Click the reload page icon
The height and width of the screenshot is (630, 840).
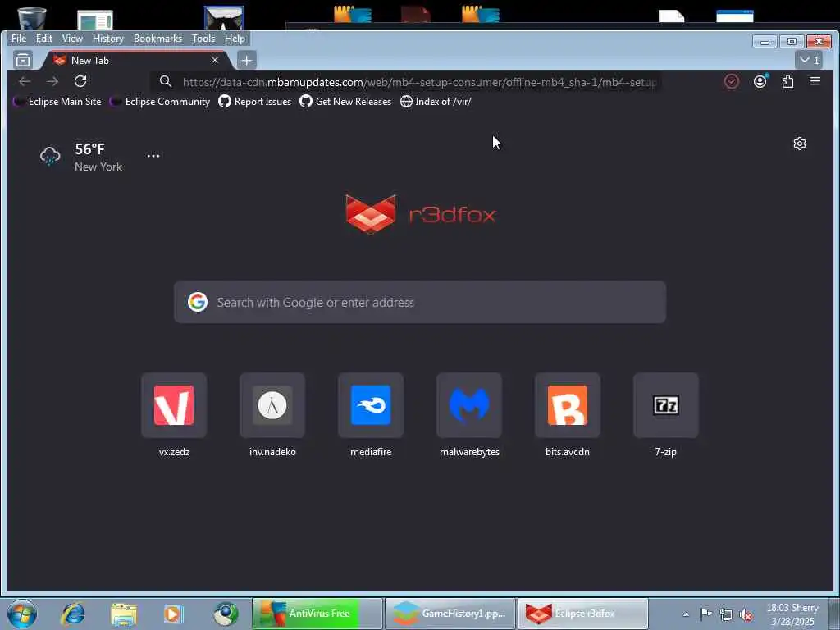80,81
